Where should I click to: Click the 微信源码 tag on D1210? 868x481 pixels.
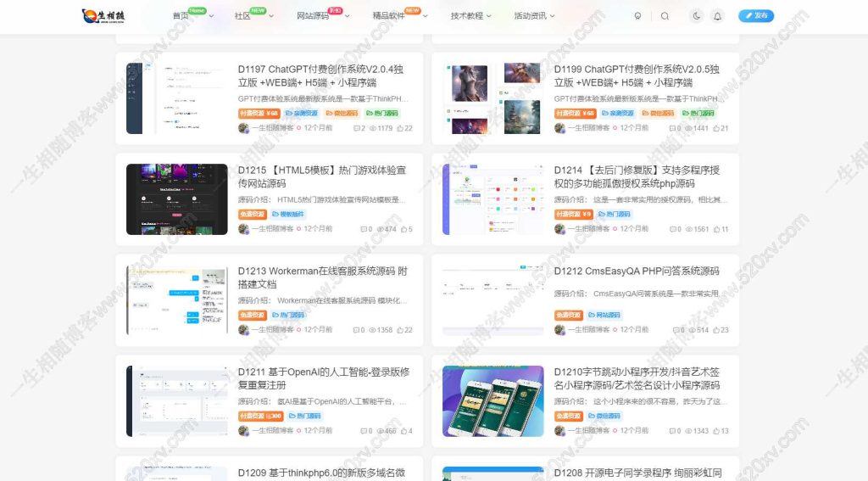pos(604,416)
